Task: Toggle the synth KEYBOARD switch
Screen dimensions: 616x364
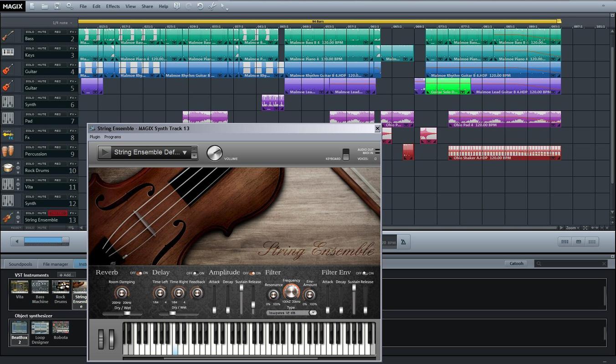Action: [346, 154]
